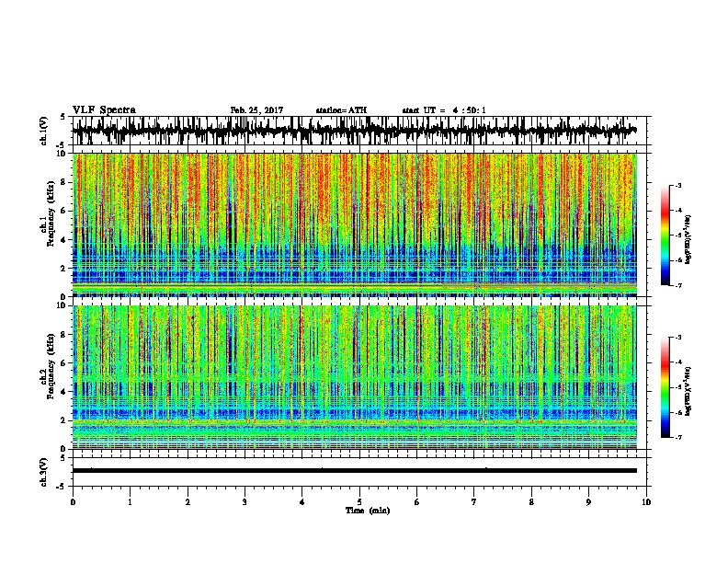Select the ch.1 colorbar log(PSD) label
Screen dimensions: 728x563
tap(688, 240)
